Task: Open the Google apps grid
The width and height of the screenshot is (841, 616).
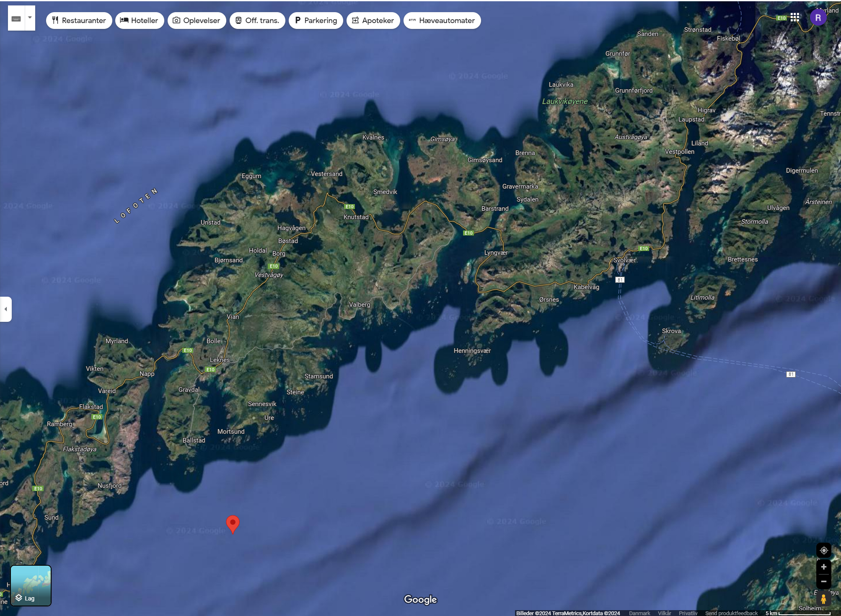Action: point(794,17)
